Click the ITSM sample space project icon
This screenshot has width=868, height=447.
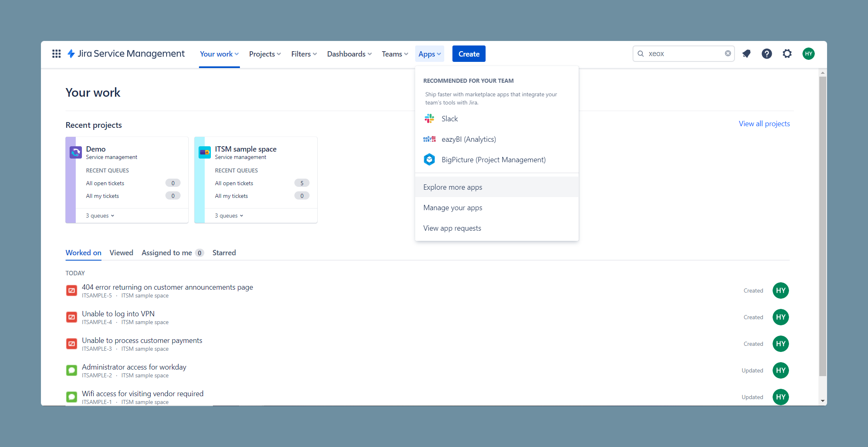coord(204,152)
